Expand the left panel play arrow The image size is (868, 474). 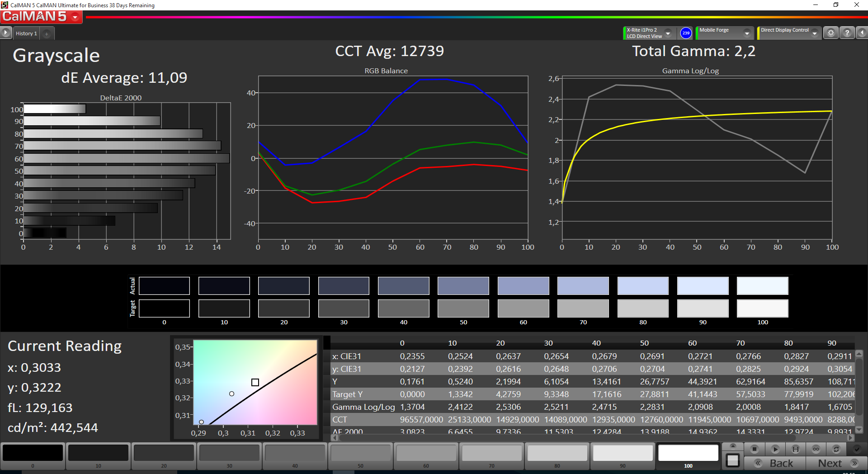6,33
